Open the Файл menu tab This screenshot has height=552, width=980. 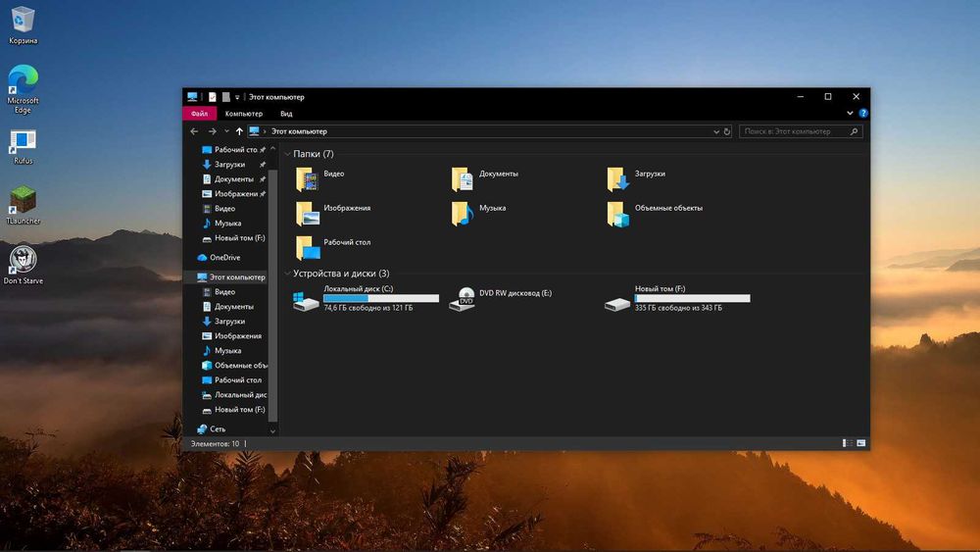199,113
